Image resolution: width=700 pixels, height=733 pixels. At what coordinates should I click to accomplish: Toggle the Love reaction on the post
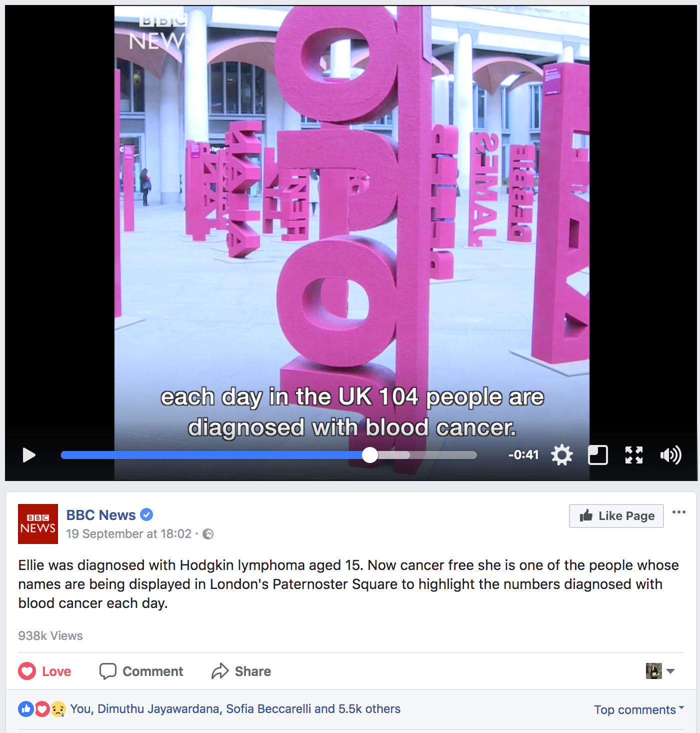(45, 671)
